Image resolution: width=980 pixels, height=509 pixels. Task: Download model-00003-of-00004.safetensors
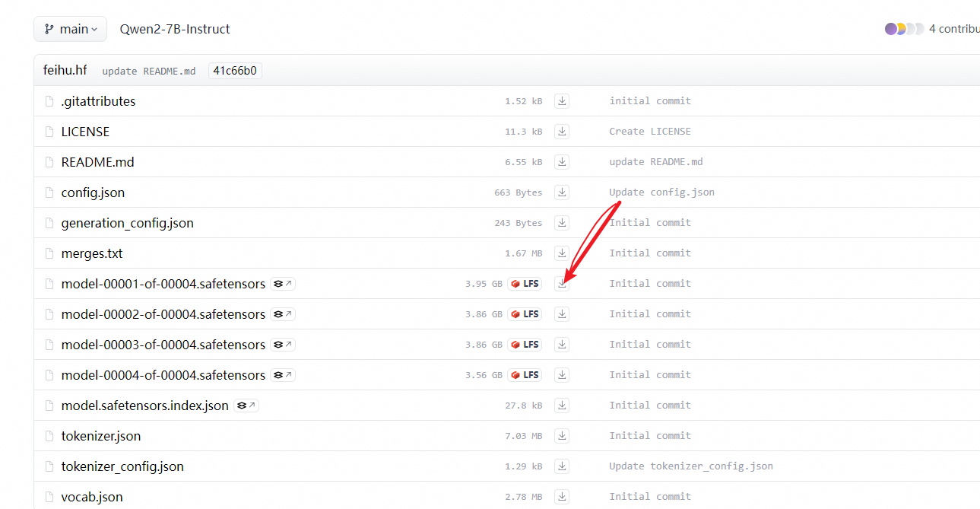click(562, 344)
